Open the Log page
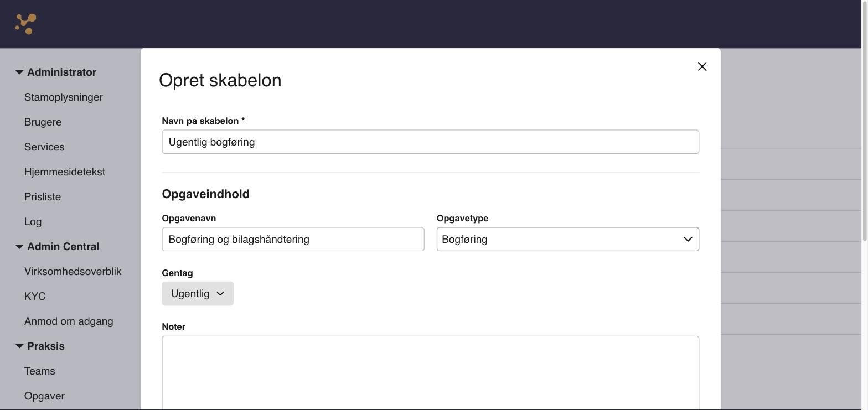 point(33,222)
